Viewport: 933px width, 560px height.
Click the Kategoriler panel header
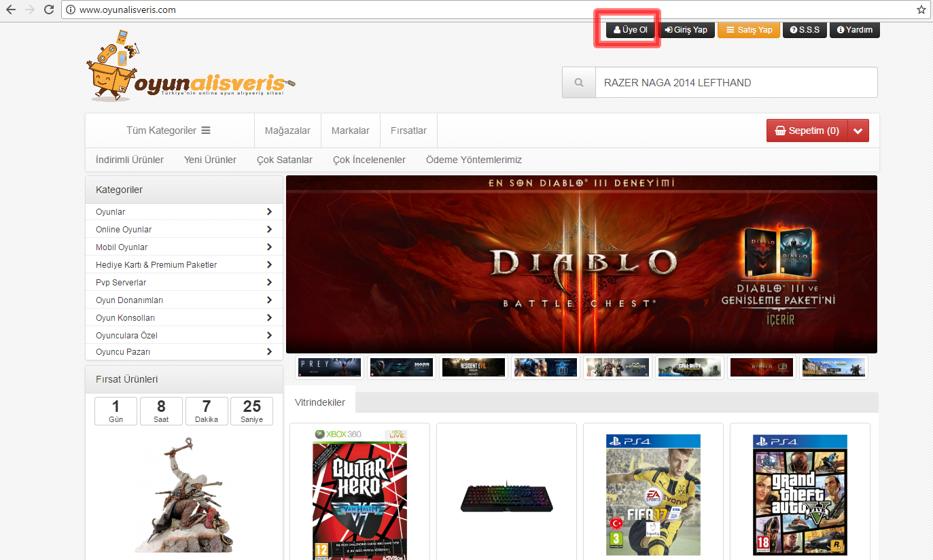point(184,190)
